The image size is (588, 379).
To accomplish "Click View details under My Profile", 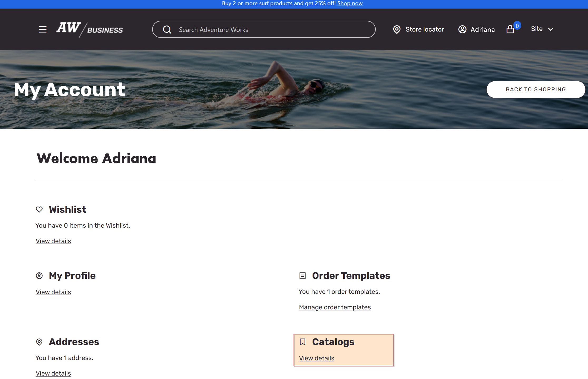I will tap(53, 292).
